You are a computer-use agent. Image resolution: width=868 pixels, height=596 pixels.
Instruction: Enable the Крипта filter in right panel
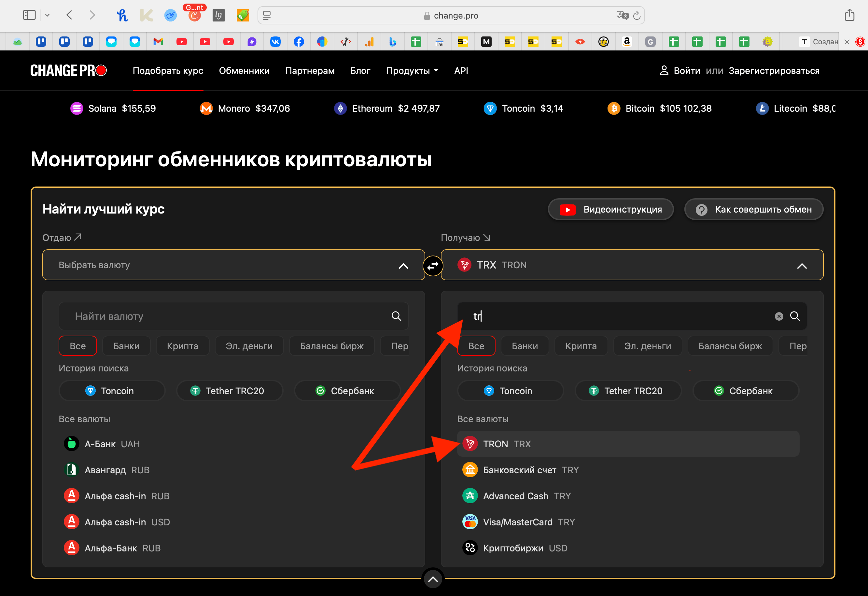pos(581,346)
